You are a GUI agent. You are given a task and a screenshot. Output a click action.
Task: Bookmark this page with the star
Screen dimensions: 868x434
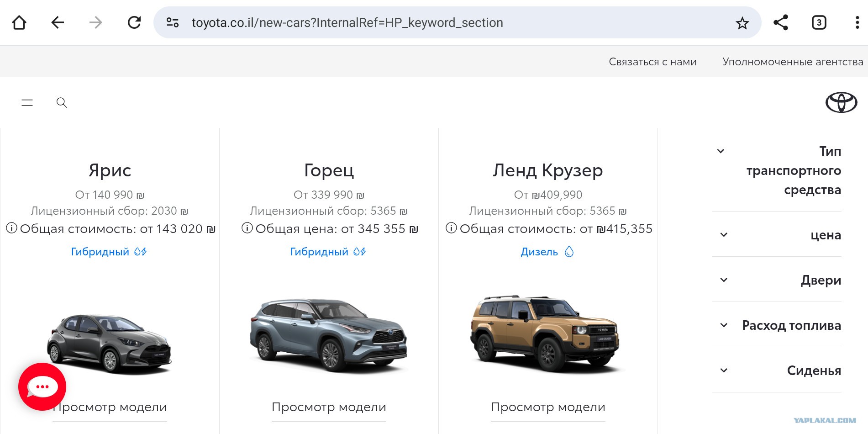click(x=742, y=23)
